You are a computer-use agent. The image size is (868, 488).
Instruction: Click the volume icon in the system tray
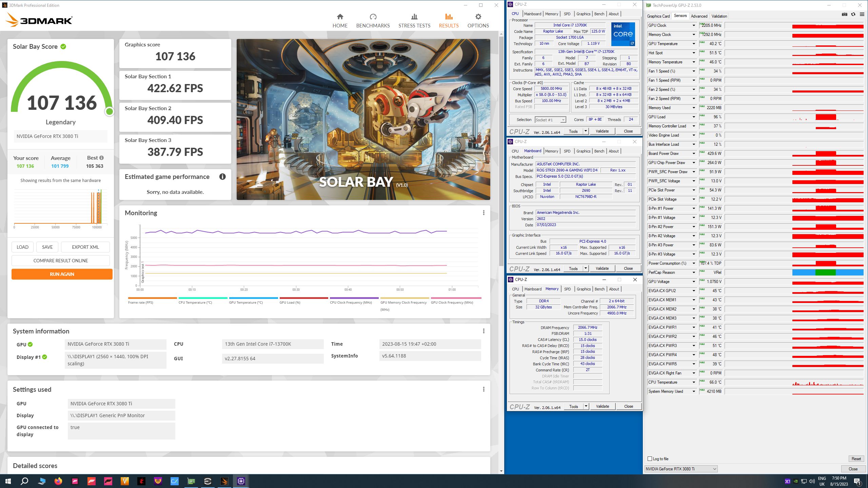coord(812,481)
